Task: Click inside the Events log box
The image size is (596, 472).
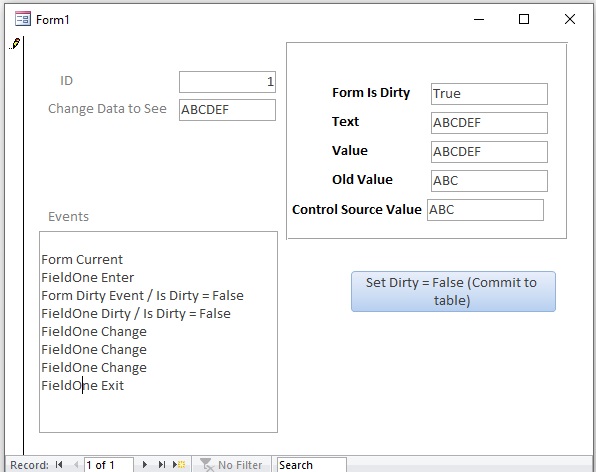Action: 159,332
